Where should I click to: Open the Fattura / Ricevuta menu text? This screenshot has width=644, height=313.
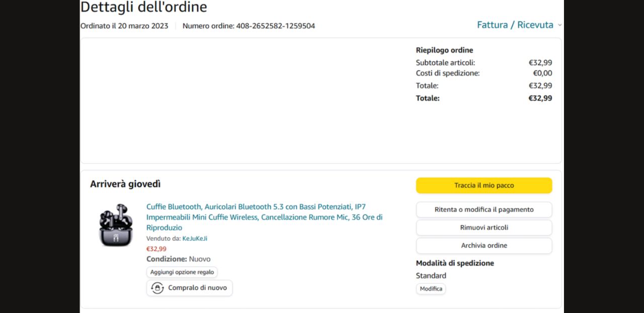(515, 25)
